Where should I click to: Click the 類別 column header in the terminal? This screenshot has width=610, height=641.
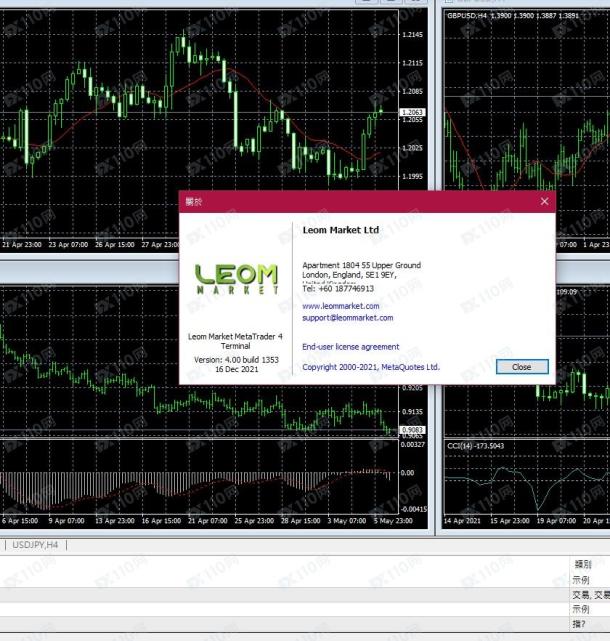(583, 564)
